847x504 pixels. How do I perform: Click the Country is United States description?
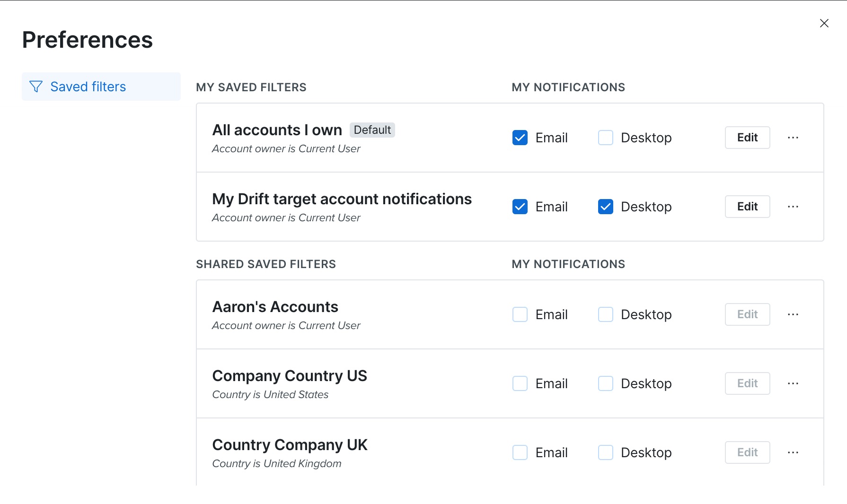click(x=270, y=394)
